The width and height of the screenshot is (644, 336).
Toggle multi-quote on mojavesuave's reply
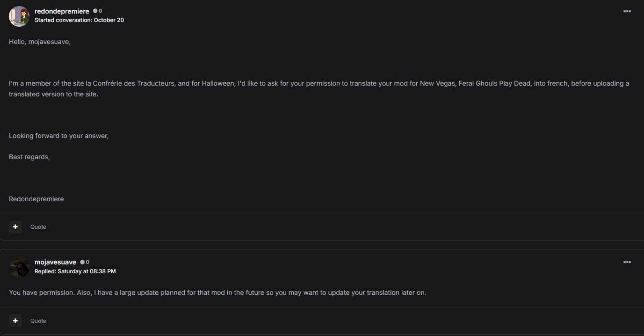[15, 321]
